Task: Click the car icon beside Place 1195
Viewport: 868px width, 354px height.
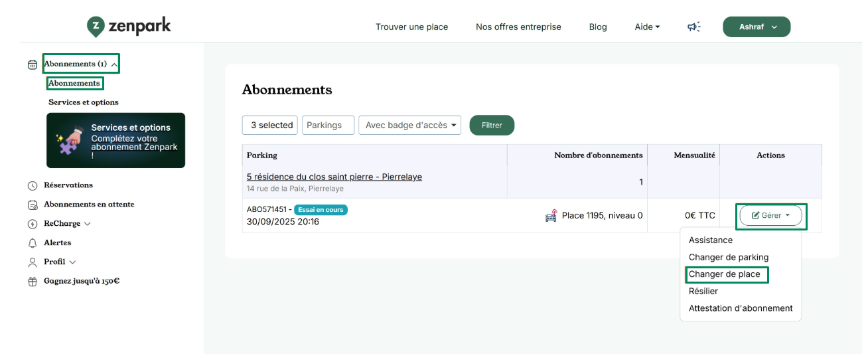Action: [551, 216]
